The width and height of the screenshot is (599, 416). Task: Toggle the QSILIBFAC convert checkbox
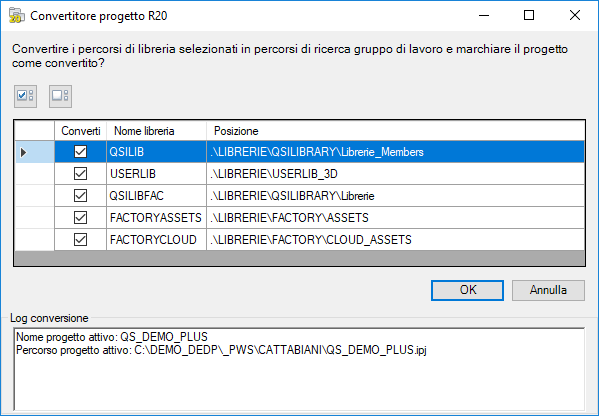80,196
